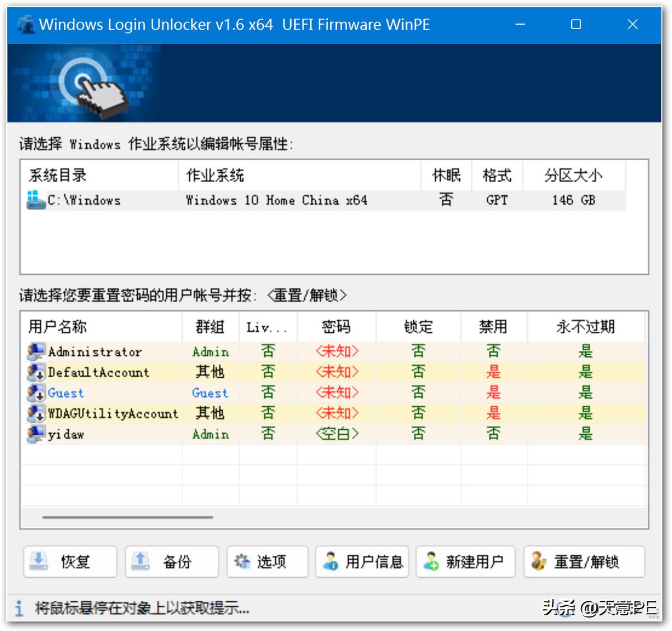Click the Admin group cell for yidaw
672x631 pixels.
pyautogui.click(x=211, y=434)
